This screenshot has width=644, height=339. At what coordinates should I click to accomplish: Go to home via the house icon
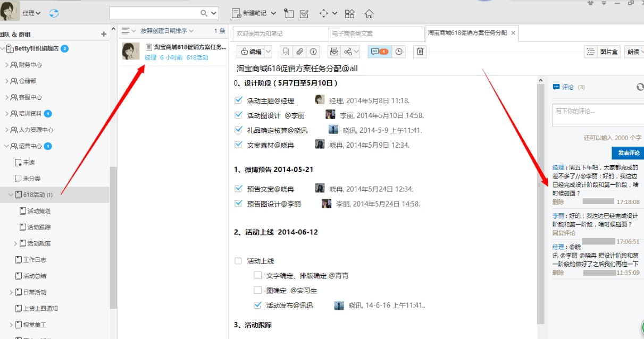tap(369, 13)
